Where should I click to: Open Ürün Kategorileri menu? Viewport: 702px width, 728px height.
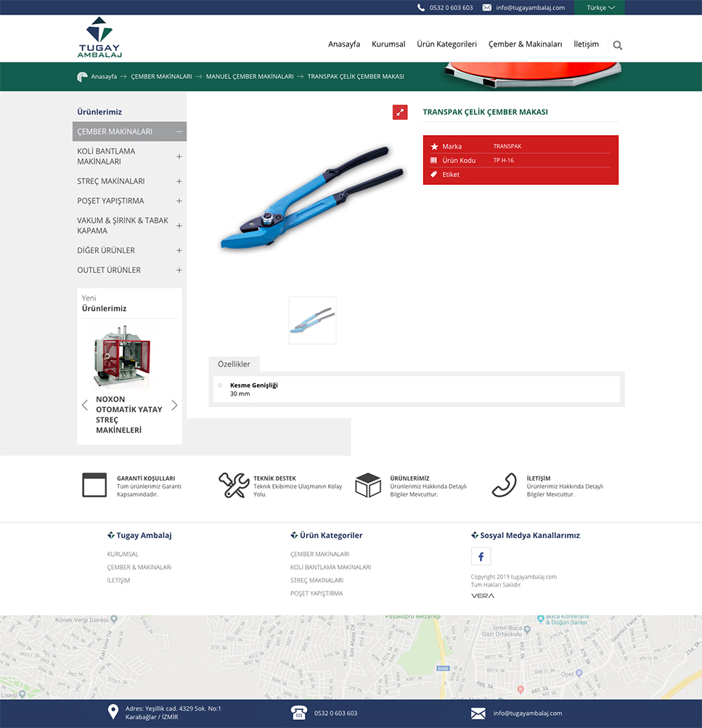pos(446,44)
